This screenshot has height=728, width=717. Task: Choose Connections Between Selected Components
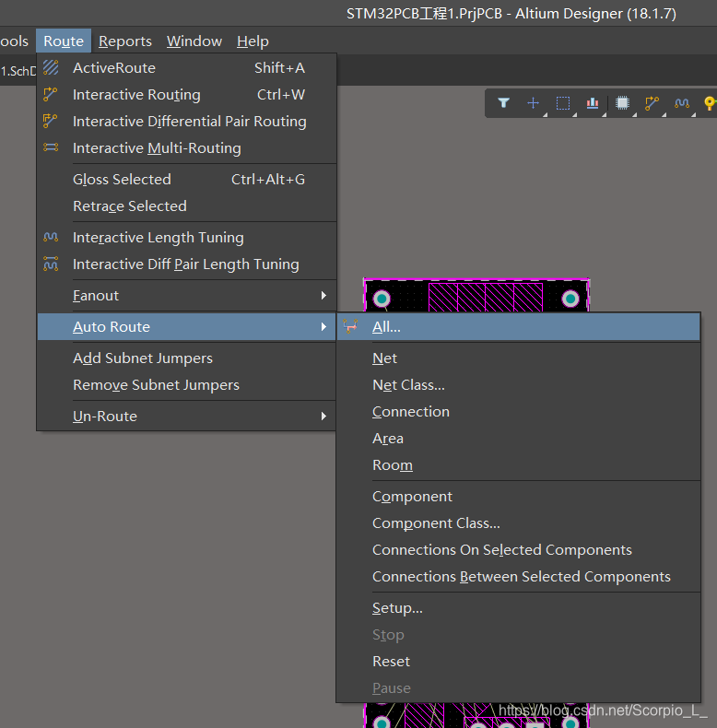pyautogui.click(x=519, y=576)
